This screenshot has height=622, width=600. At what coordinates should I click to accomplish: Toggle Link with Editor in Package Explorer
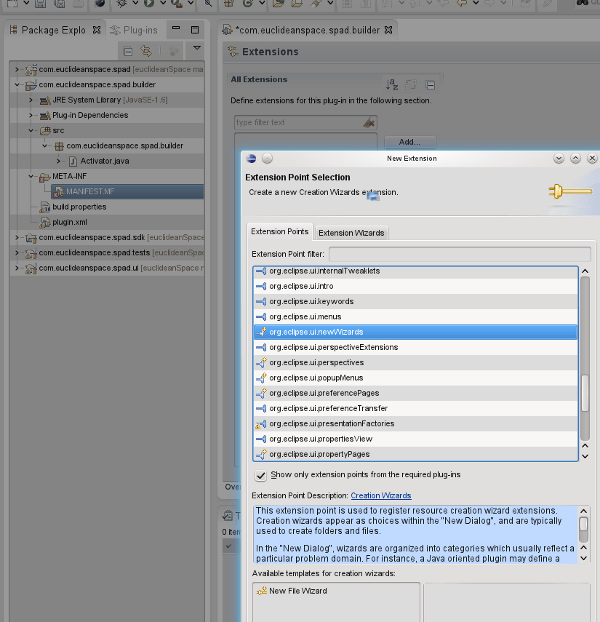pos(146,51)
